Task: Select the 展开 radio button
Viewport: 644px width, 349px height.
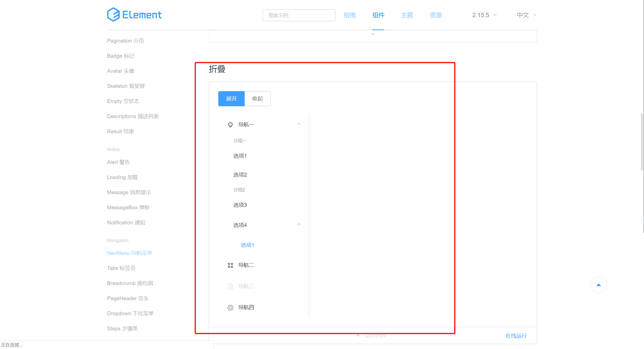Action: (x=231, y=99)
